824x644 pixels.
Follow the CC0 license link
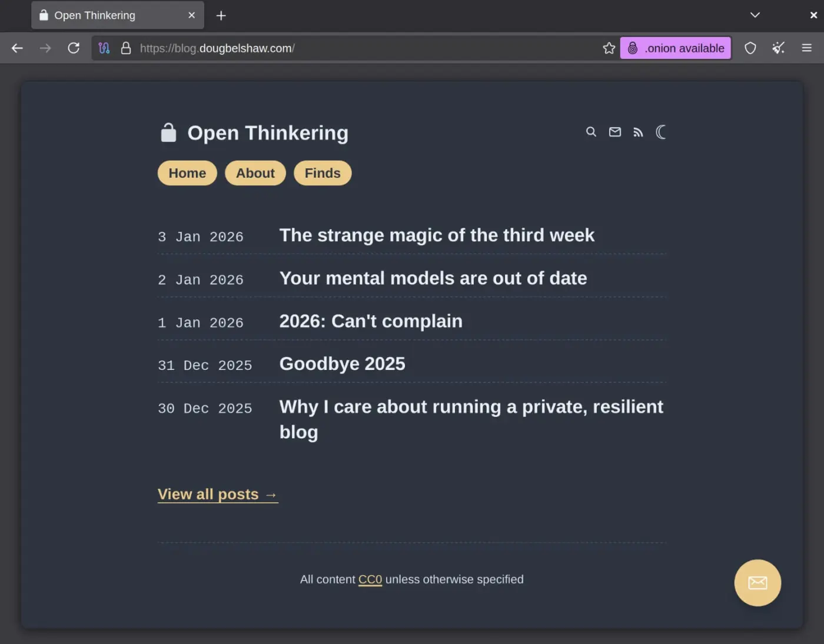coord(370,579)
